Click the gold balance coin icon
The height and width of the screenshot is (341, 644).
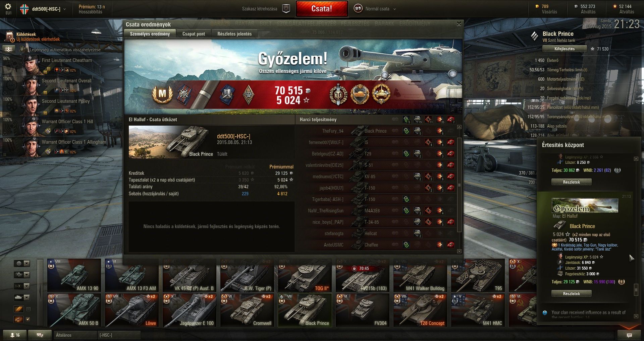click(x=537, y=6)
